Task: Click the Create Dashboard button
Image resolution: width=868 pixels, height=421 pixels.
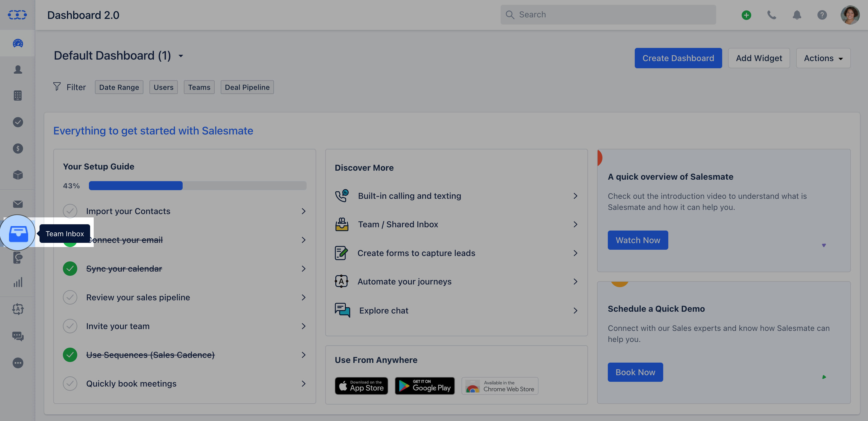Action: [678, 58]
